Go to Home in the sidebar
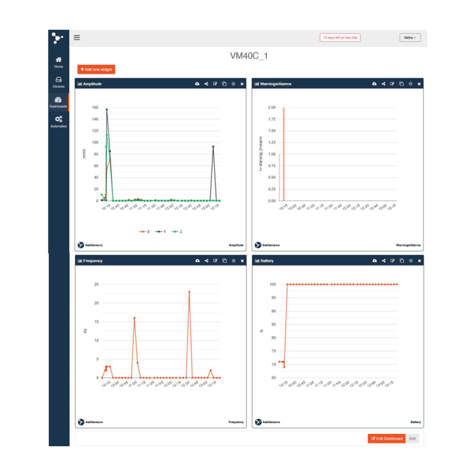476x476 pixels. (59, 62)
